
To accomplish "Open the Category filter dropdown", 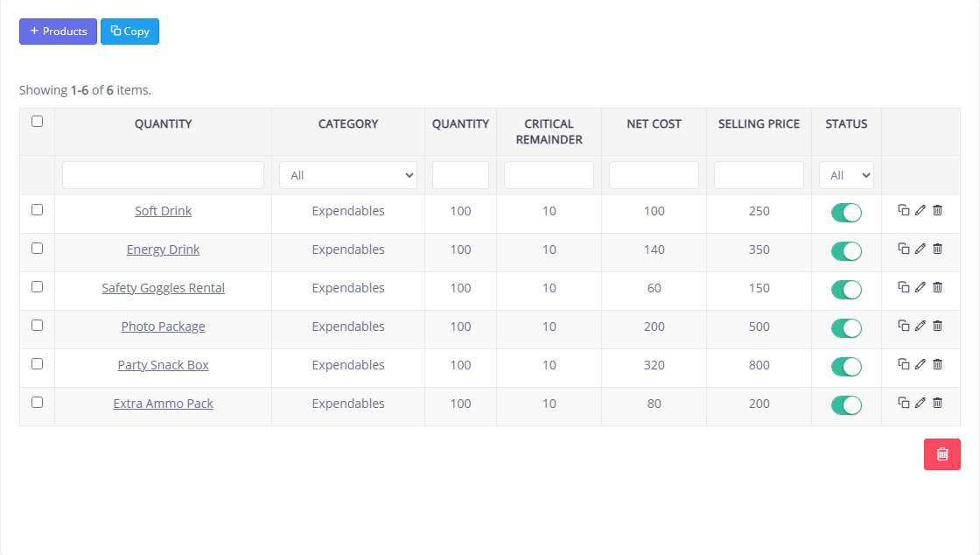I will tap(348, 175).
